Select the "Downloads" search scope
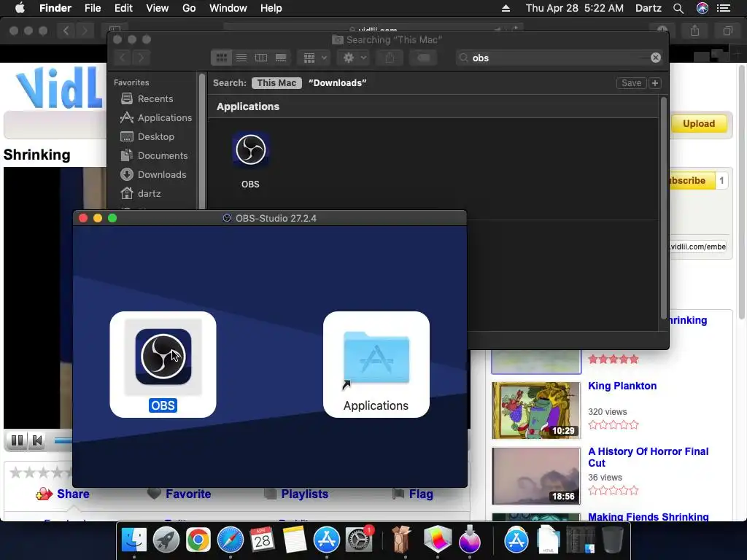The image size is (747, 560). pos(337,83)
